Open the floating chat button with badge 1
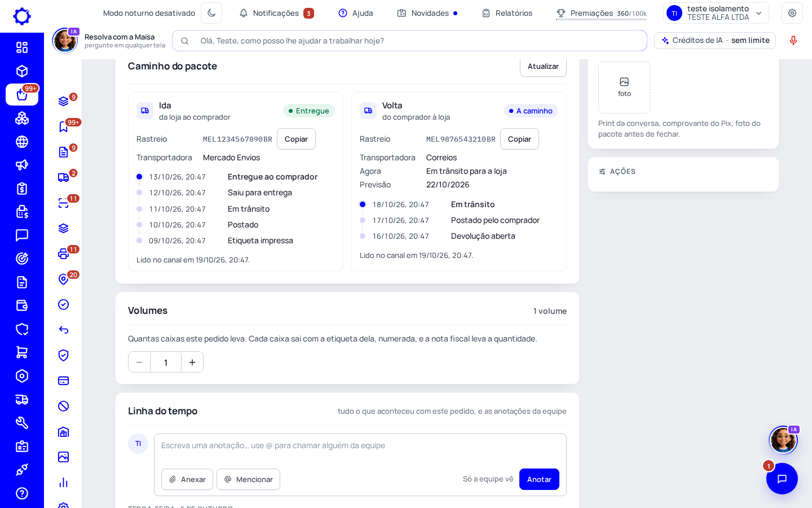The width and height of the screenshot is (812, 508). (x=782, y=479)
